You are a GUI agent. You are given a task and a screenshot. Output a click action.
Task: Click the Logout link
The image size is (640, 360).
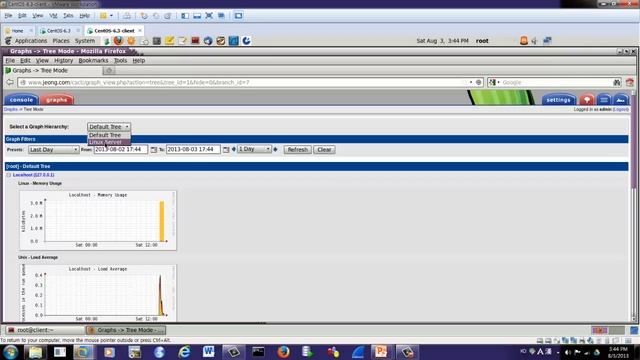pos(620,109)
